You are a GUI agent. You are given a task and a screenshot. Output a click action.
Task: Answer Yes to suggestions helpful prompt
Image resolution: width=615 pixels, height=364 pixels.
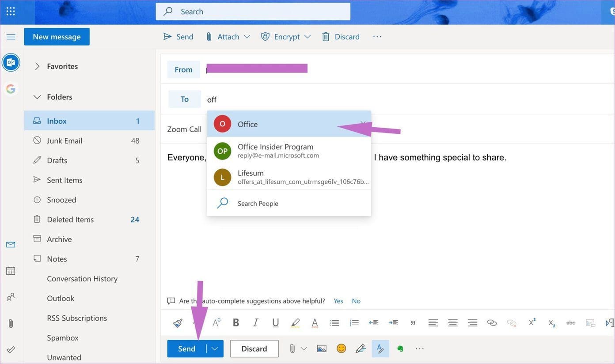[338, 301]
